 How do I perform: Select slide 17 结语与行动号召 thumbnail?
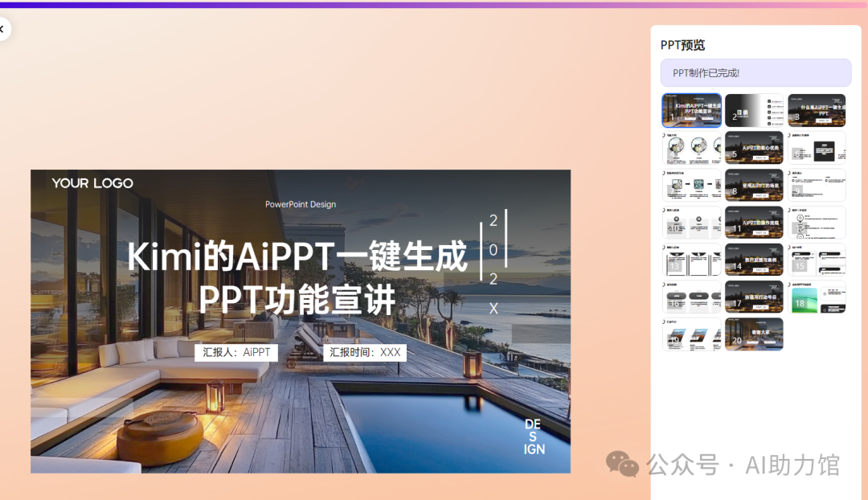click(754, 297)
